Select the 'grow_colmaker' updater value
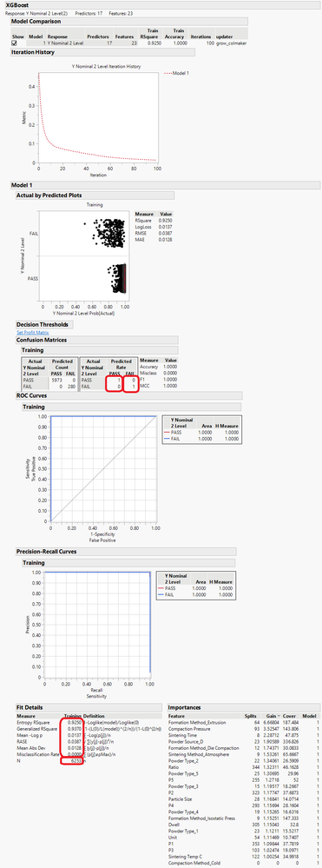The image size is (322, 868). (x=231, y=43)
